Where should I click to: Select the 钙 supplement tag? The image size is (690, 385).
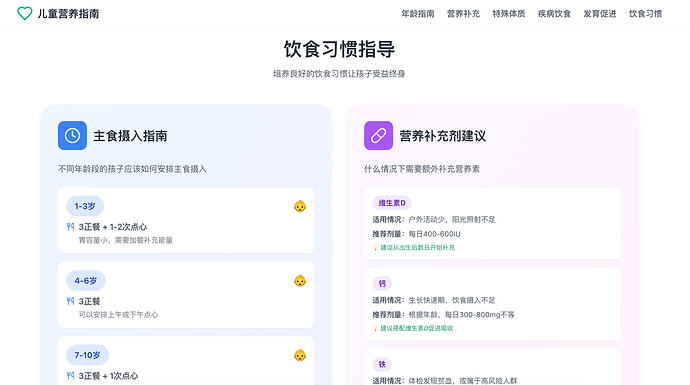[382, 283]
